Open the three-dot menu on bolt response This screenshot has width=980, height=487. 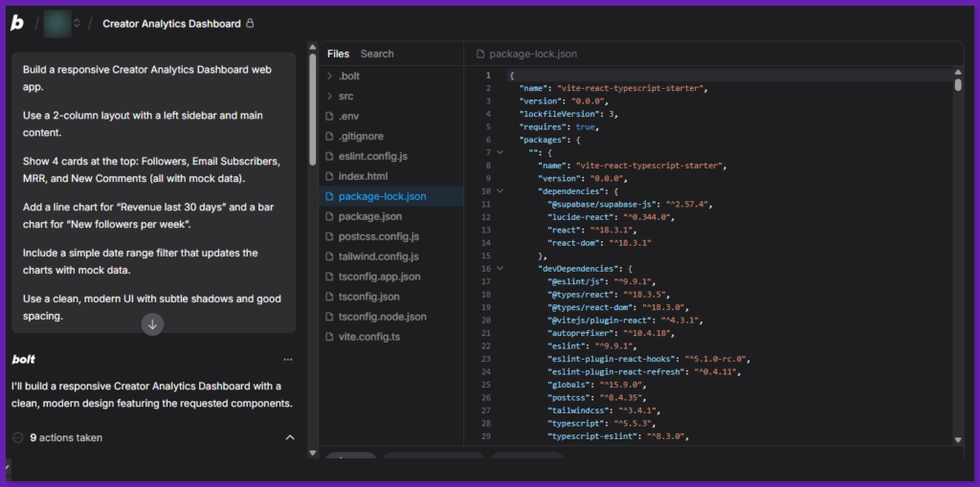pyautogui.click(x=288, y=360)
